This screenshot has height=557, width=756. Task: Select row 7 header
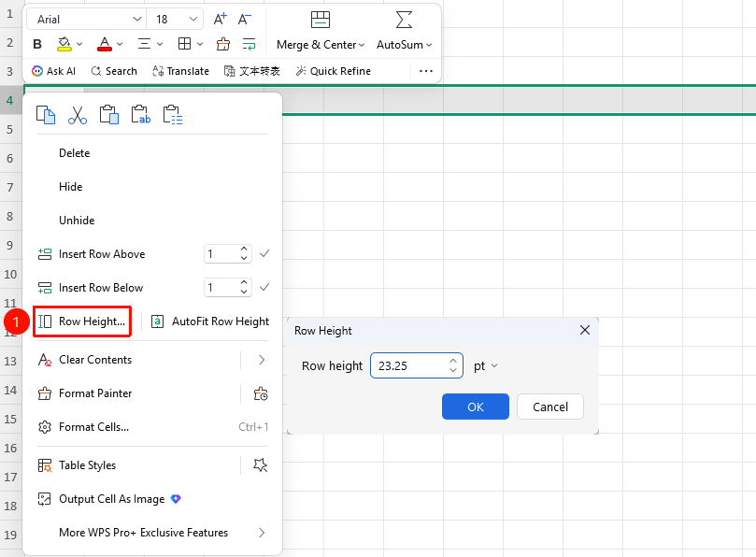point(10,187)
